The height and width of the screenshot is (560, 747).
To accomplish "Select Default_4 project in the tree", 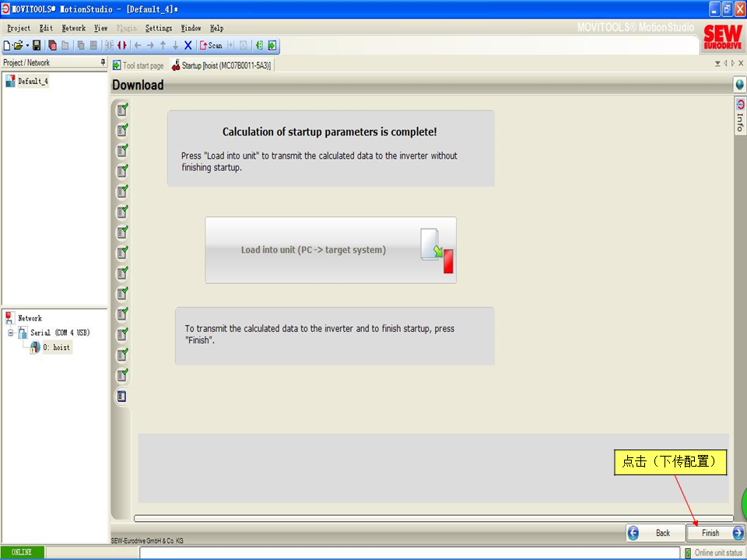I will click(33, 81).
